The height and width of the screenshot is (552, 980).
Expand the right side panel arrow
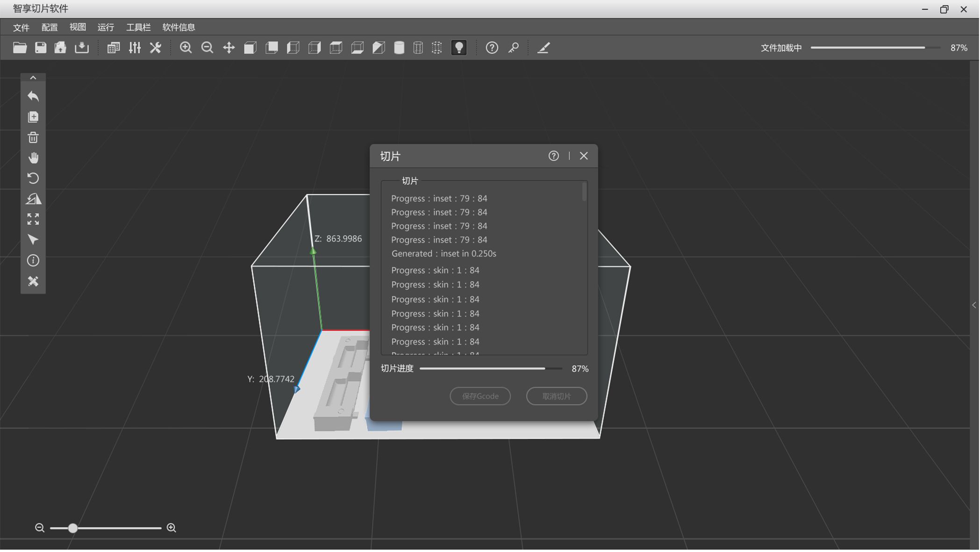click(x=974, y=305)
